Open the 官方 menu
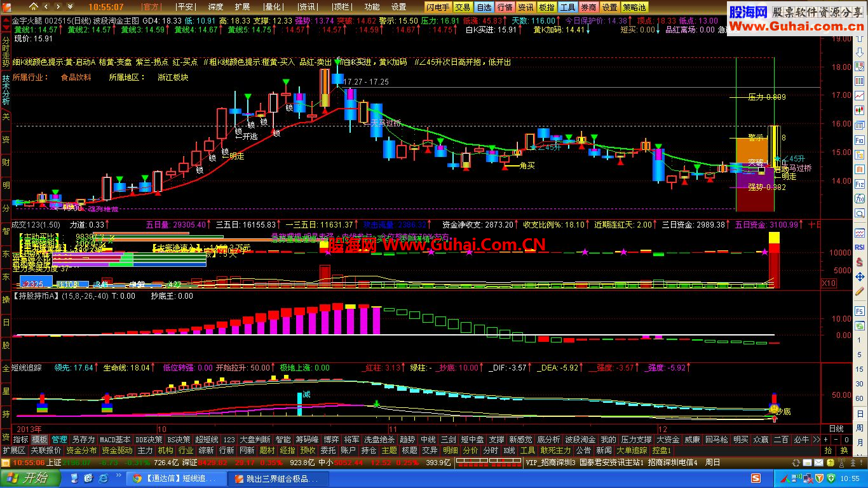The image size is (868, 488). pos(151,7)
